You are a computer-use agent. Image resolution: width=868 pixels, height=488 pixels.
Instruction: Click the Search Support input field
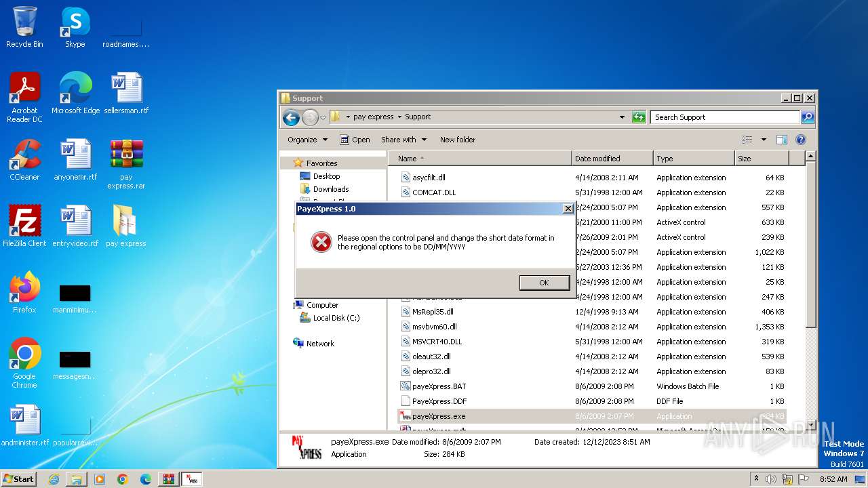click(725, 117)
